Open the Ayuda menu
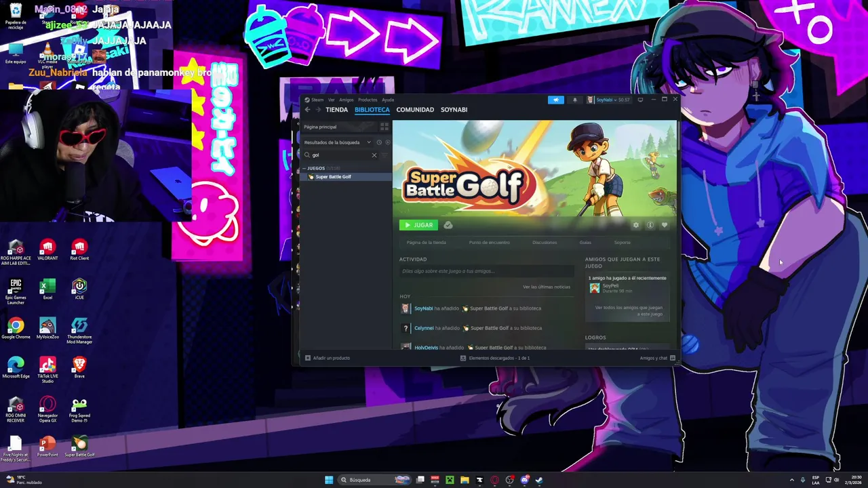Viewport: 868px width, 488px height. [x=388, y=100]
